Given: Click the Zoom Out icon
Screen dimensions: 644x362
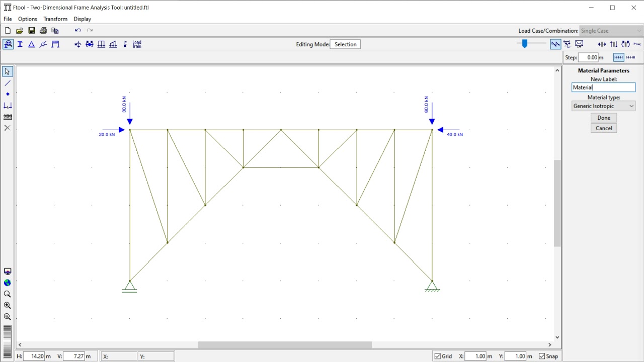Looking at the screenshot, I should [8, 317].
